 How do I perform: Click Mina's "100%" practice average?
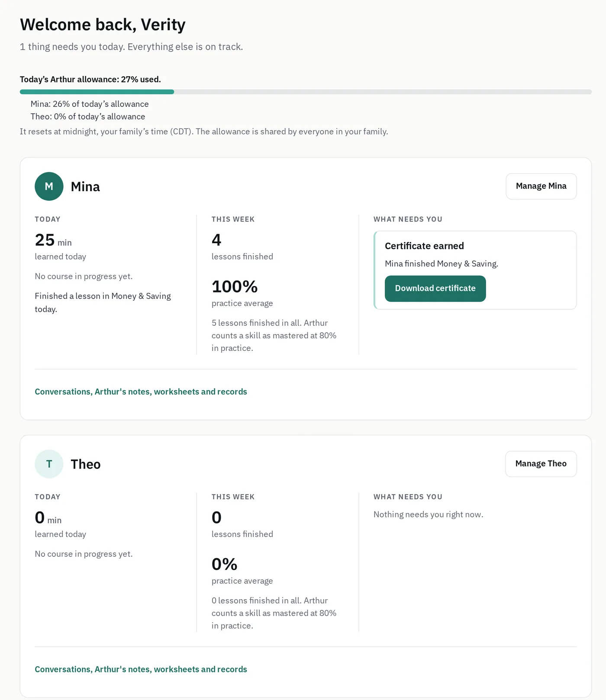[235, 287]
